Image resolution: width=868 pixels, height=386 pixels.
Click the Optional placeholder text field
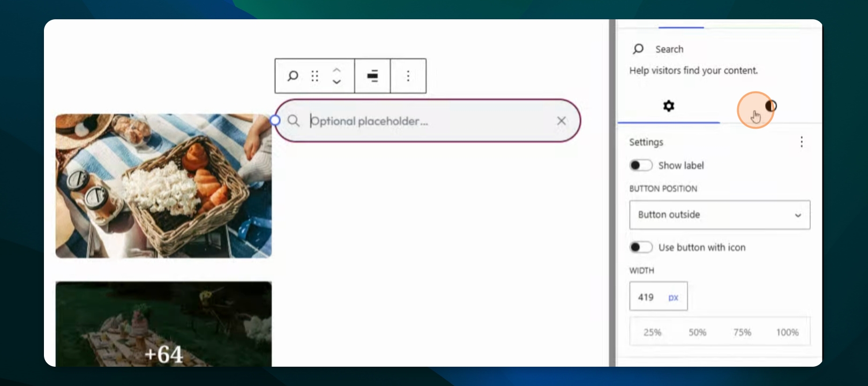pyautogui.click(x=429, y=121)
